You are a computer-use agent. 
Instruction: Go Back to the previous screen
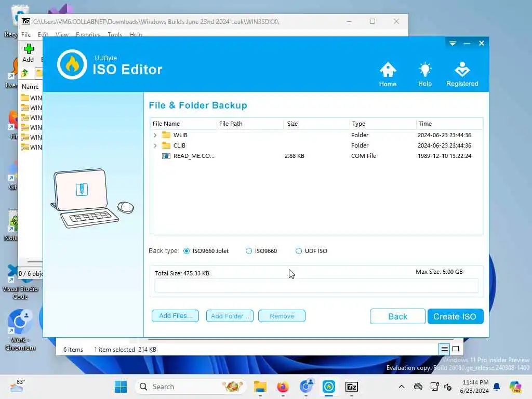pyautogui.click(x=397, y=316)
